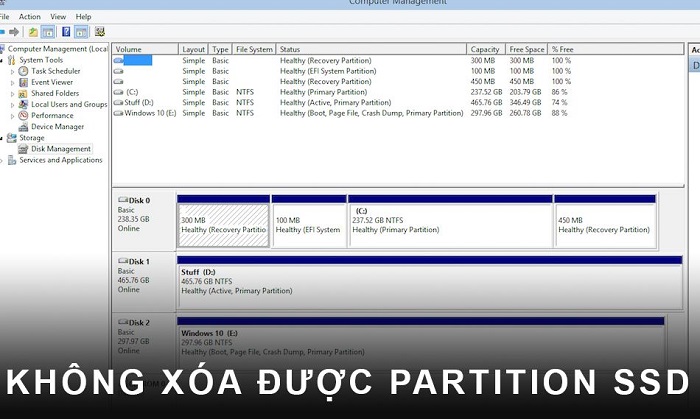Open the Help menu
Image resolution: width=700 pixels, height=419 pixels.
pyautogui.click(x=83, y=17)
